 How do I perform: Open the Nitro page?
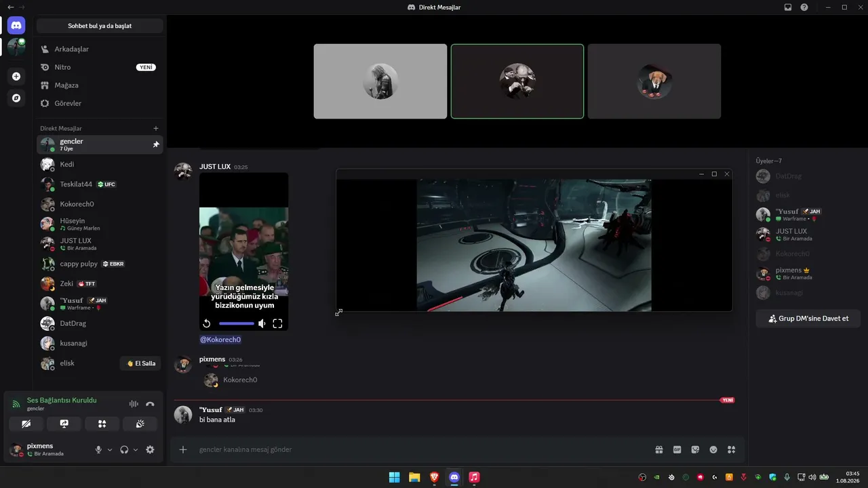[x=100, y=67]
